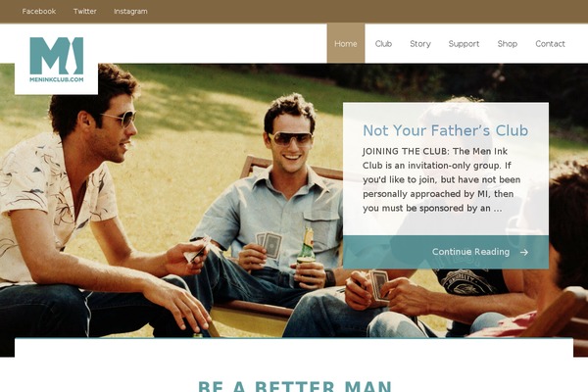Viewport: 588px width, 392px height.
Task: Go to the Club menu item
Action: 383,43
